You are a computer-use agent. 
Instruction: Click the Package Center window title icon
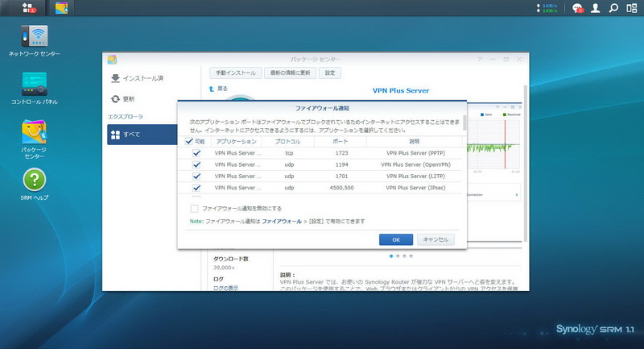(112, 60)
